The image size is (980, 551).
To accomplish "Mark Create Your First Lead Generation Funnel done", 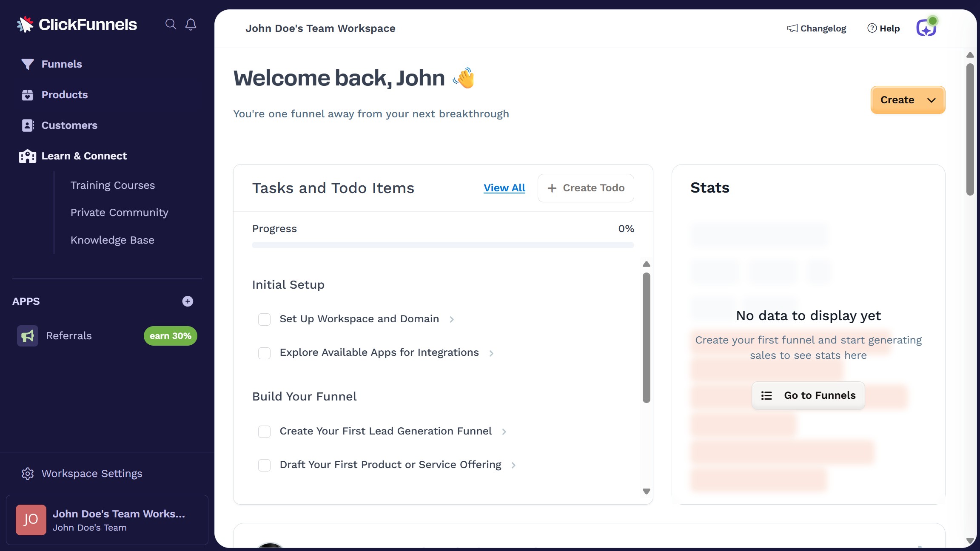I will point(264,432).
